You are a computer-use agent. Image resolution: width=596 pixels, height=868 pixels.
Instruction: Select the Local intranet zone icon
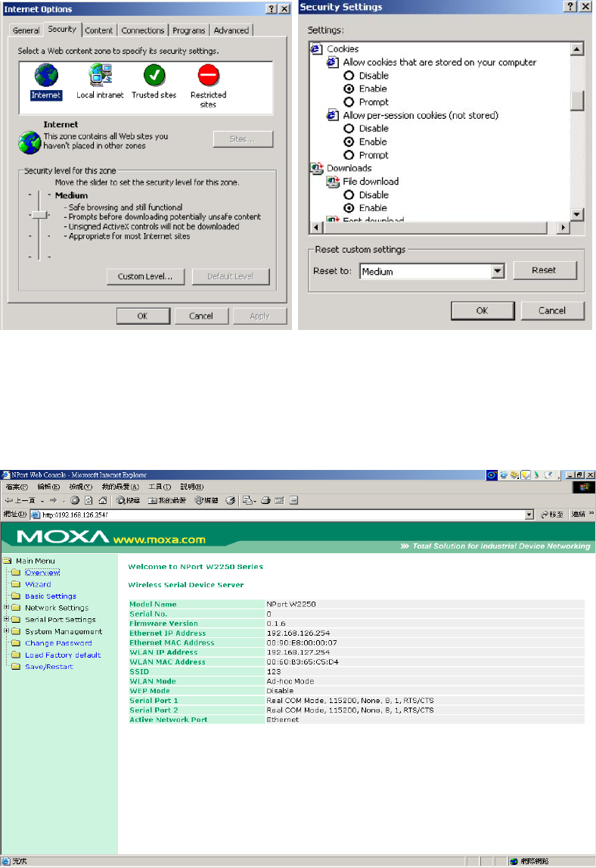pos(100,76)
